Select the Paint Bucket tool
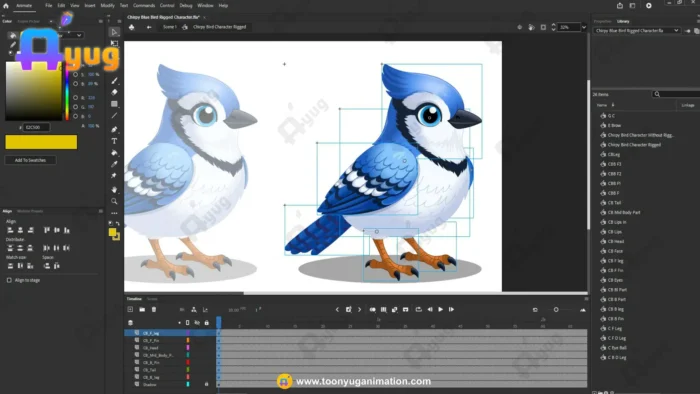Image resolution: width=700 pixels, height=394 pixels. (114, 153)
